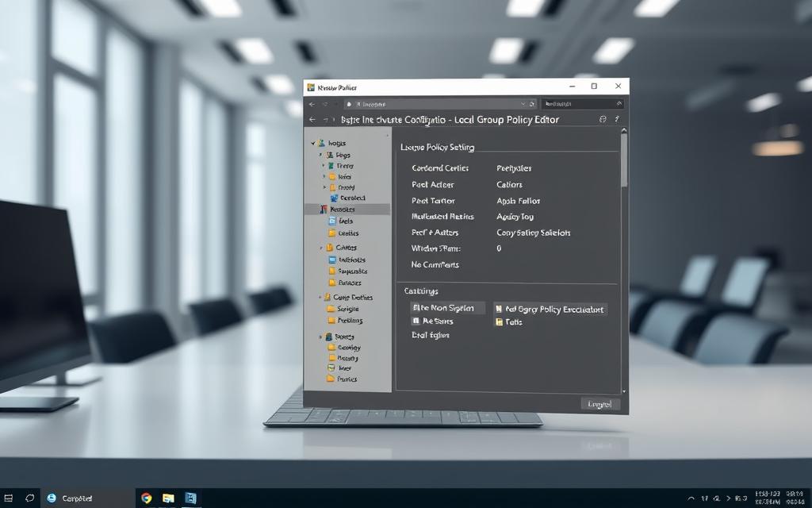Click the icon at search box's right end
The image size is (812, 508).
pyautogui.click(x=619, y=104)
